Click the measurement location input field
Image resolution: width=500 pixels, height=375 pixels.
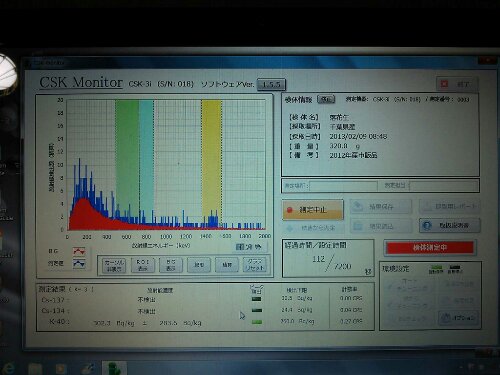(x=343, y=185)
